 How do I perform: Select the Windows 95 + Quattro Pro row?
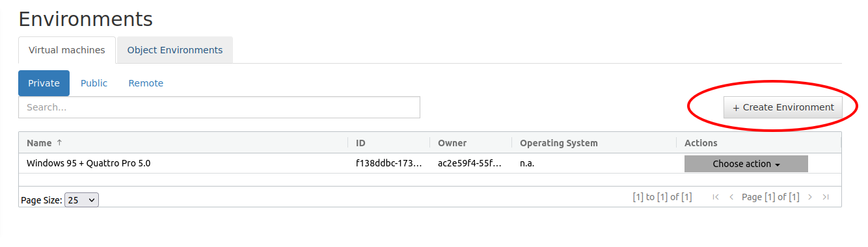tap(429, 163)
